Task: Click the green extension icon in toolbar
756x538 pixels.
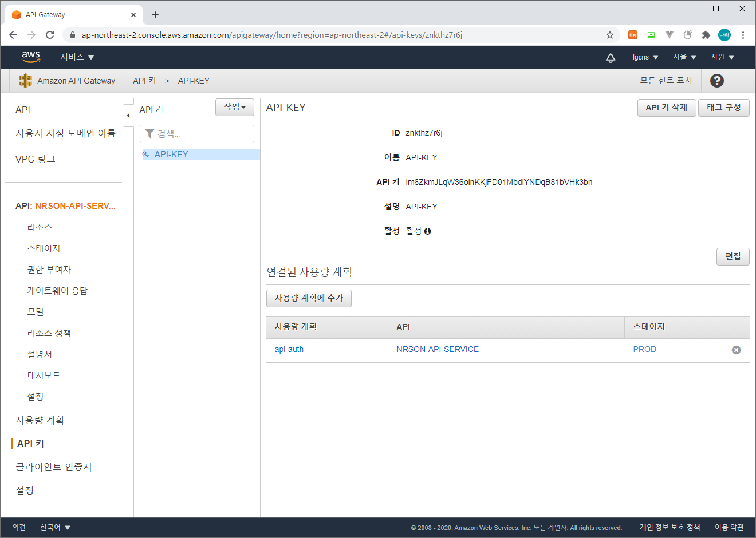Action: pyautogui.click(x=651, y=35)
